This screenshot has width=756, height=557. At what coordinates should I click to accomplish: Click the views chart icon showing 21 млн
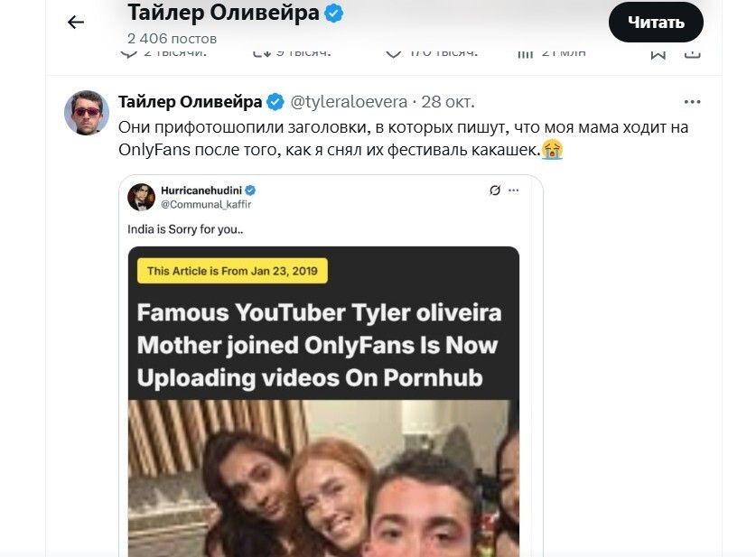(x=525, y=53)
